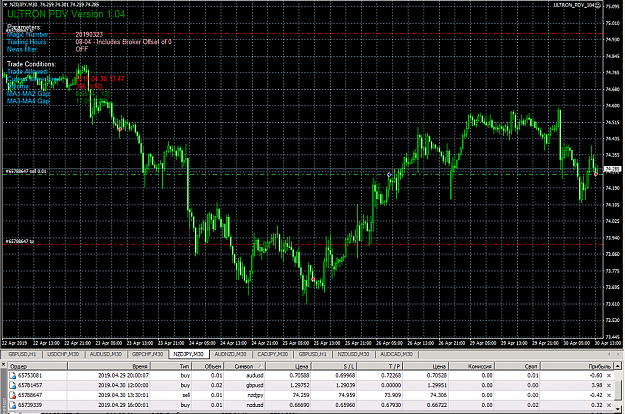The height and width of the screenshot is (414, 625).
Task: Switch to the USDCHF,M30 chart tab
Action: pyautogui.click(x=63, y=354)
